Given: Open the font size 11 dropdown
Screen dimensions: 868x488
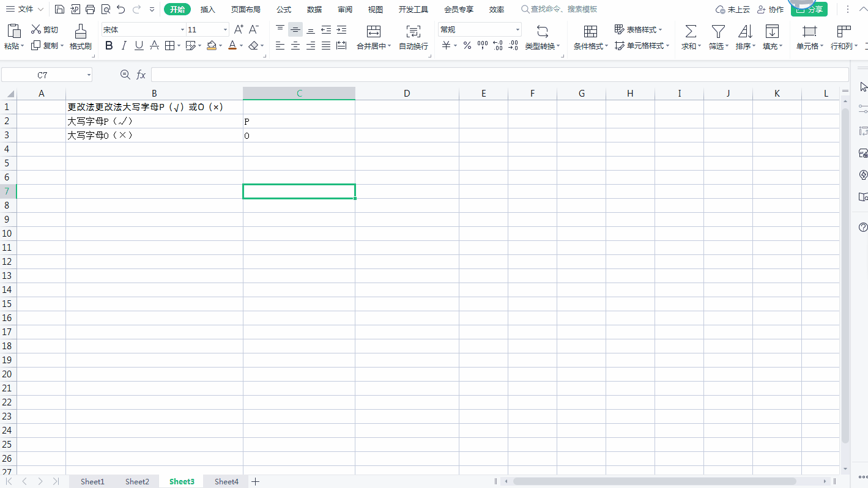Looking at the screenshot, I should click(x=226, y=29).
